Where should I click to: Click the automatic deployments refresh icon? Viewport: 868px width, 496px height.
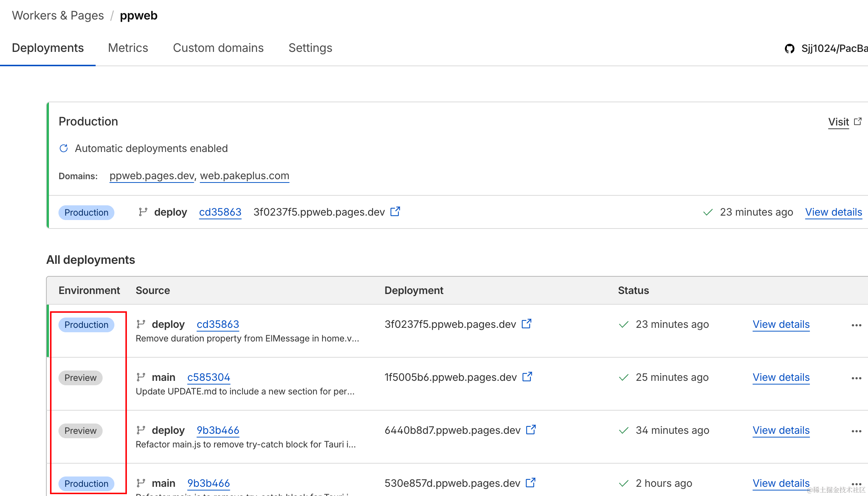click(x=64, y=148)
